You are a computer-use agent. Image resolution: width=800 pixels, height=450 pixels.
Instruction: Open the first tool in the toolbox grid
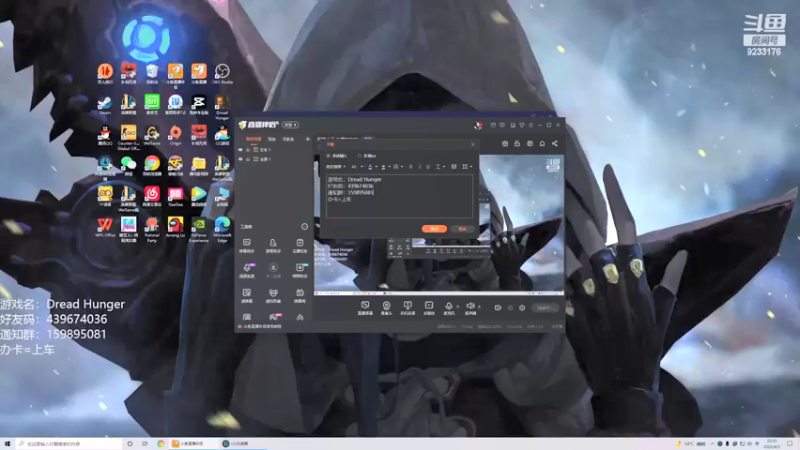coord(246,245)
